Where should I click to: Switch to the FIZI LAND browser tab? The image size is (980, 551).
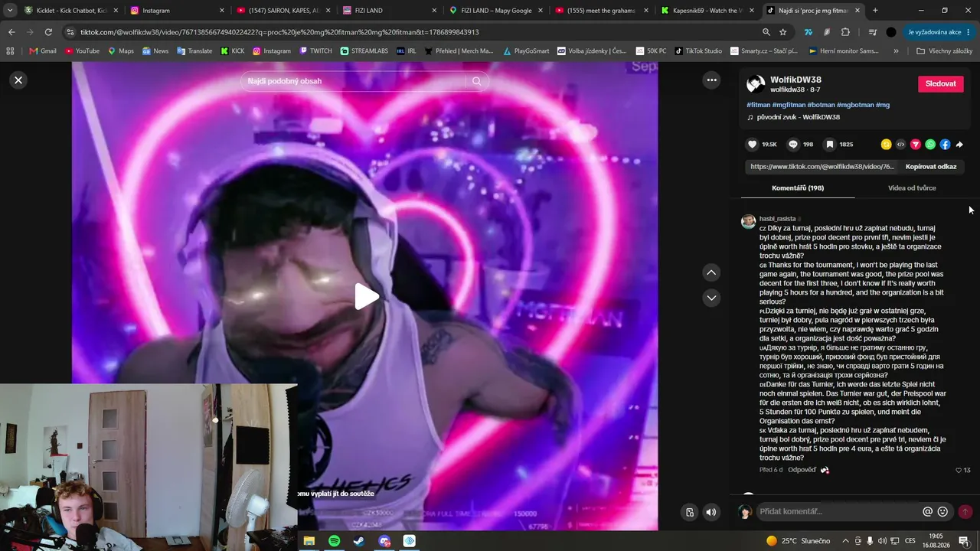click(389, 11)
